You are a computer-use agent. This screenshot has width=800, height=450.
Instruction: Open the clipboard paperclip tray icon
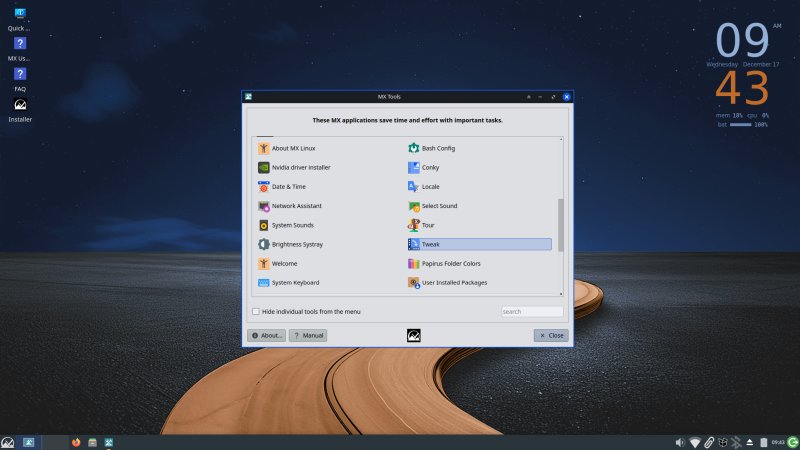pyautogui.click(x=709, y=442)
